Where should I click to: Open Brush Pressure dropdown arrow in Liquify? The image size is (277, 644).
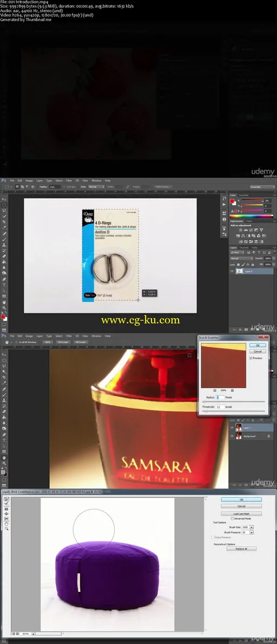(252, 532)
